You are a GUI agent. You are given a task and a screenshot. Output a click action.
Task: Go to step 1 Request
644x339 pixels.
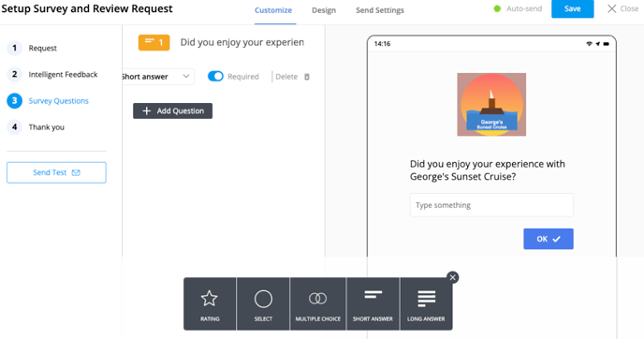click(32, 48)
